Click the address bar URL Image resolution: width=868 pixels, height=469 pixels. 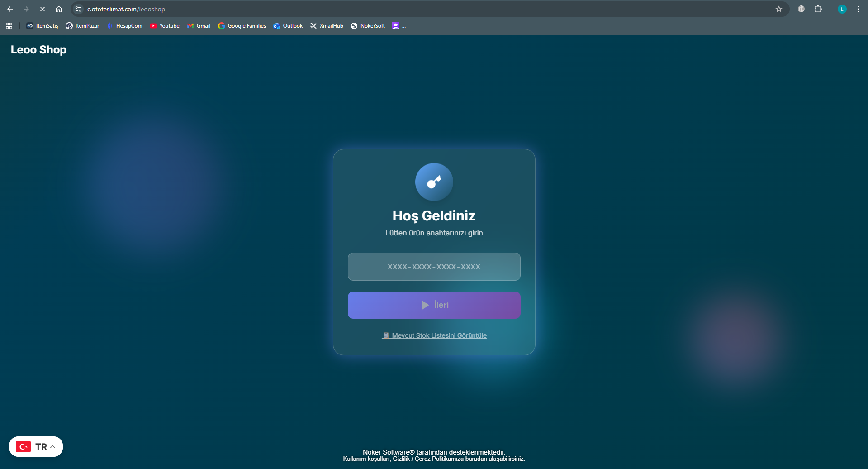pyautogui.click(x=126, y=9)
